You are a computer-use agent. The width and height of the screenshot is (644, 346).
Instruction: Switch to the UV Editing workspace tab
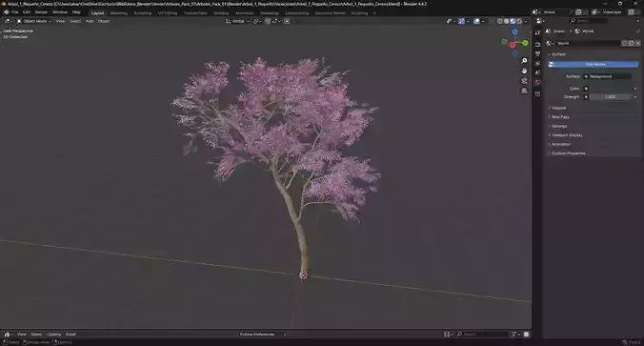coord(168,13)
